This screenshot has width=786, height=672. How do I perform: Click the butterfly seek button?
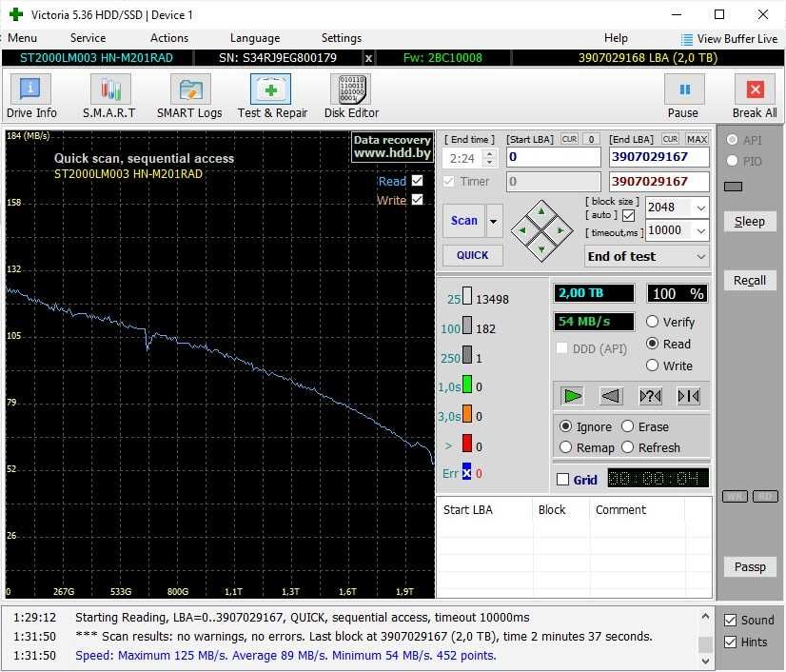tap(689, 396)
